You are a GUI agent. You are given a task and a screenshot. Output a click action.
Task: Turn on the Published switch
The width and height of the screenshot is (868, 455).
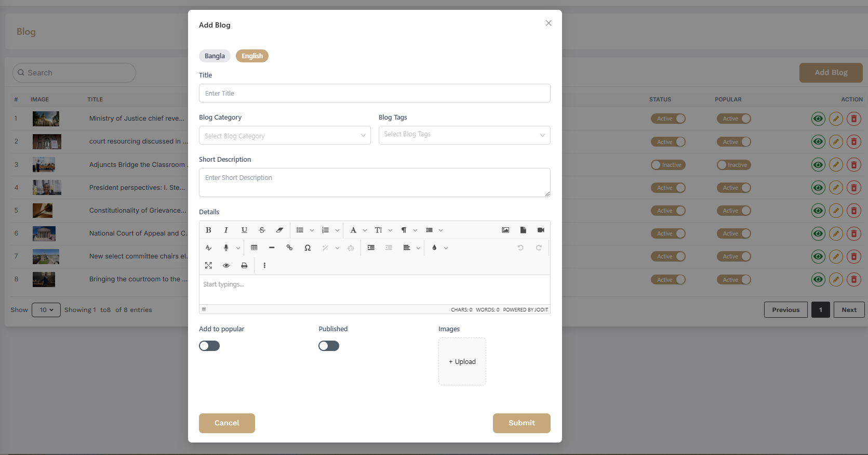pyautogui.click(x=329, y=346)
